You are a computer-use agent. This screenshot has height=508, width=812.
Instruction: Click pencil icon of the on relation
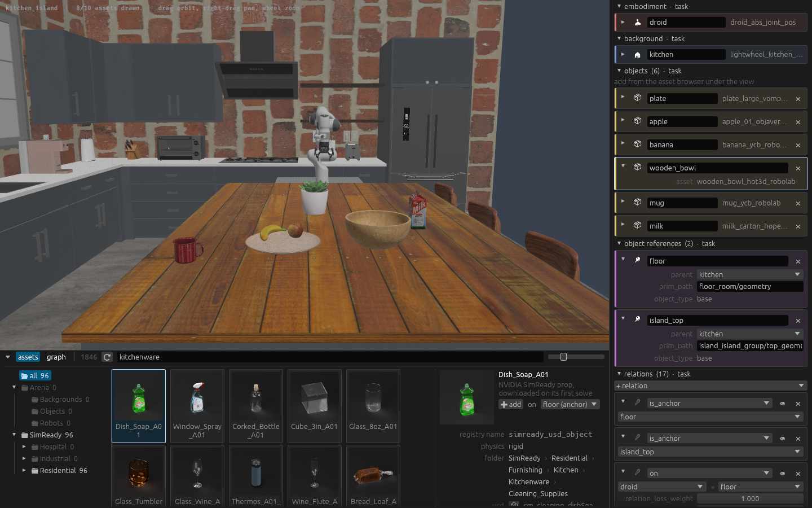(x=637, y=472)
